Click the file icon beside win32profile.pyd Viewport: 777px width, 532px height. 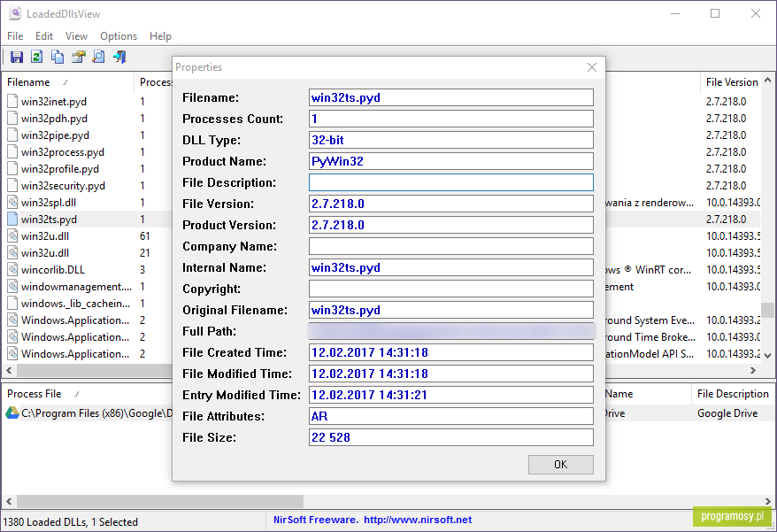pos(12,168)
